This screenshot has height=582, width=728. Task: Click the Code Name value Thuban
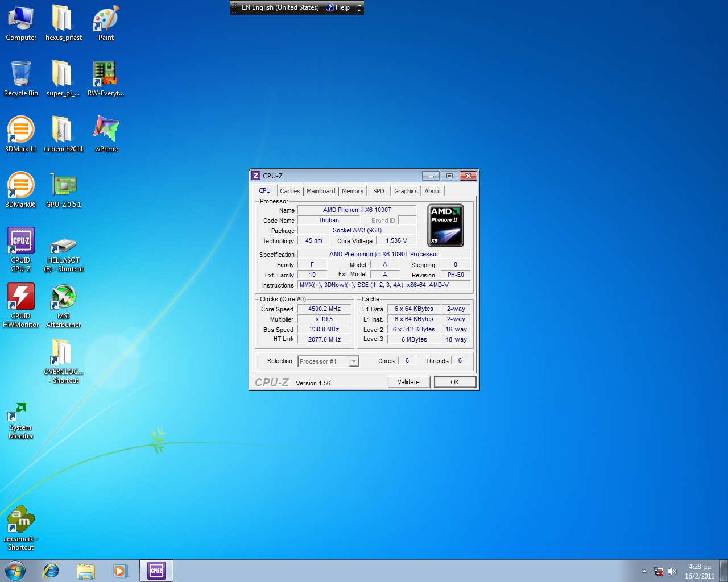point(329,221)
